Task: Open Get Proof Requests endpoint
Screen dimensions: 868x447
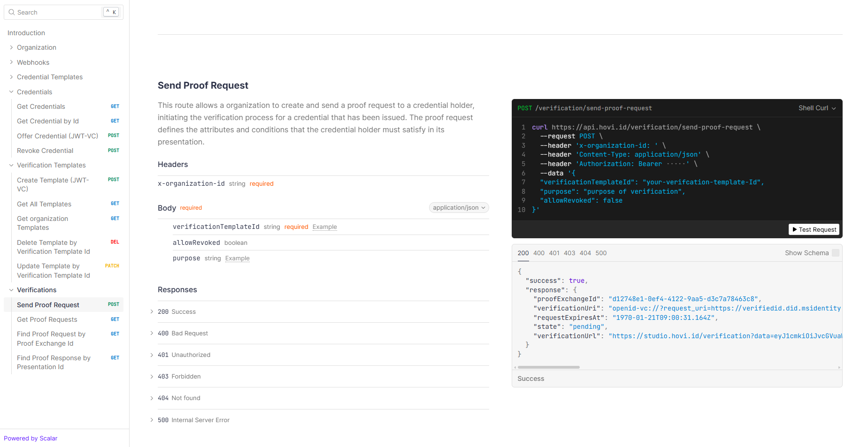Action: 47,319
